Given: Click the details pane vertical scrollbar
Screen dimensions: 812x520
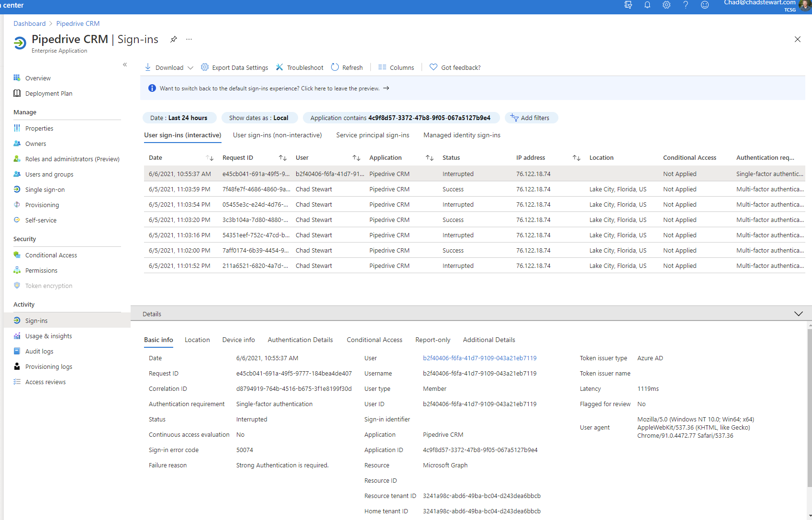Looking at the screenshot, I should [810, 407].
